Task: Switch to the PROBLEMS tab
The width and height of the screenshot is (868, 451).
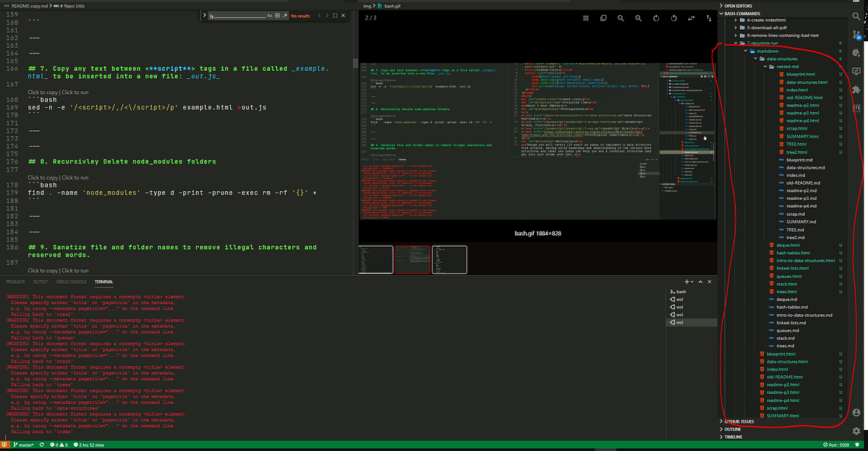Action: point(16,281)
